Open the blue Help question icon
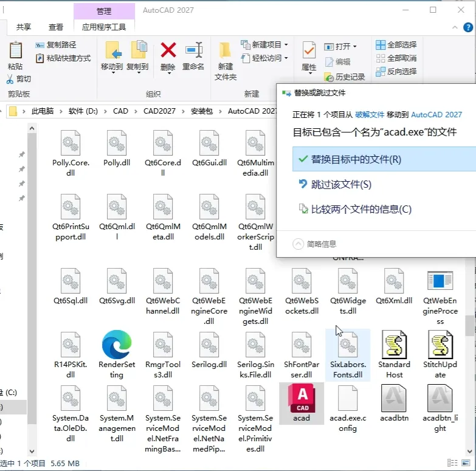 pyautogui.click(x=468, y=27)
